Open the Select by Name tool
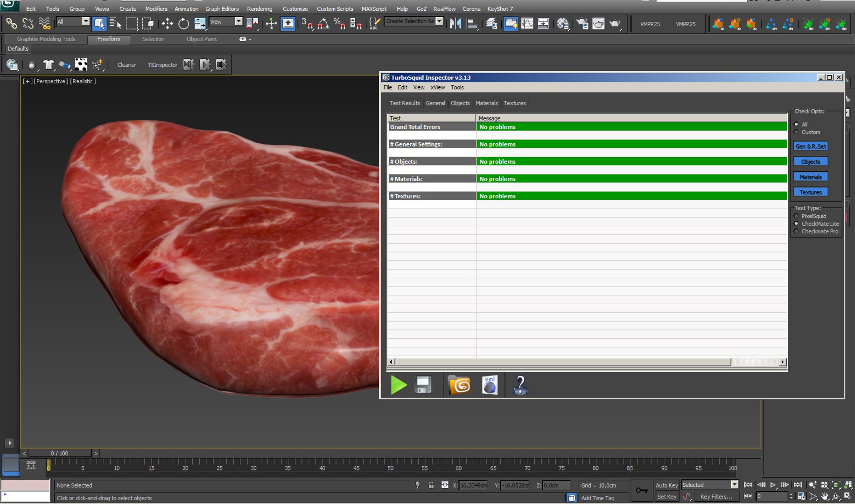Image resolution: width=855 pixels, height=504 pixels. point(115,23)
